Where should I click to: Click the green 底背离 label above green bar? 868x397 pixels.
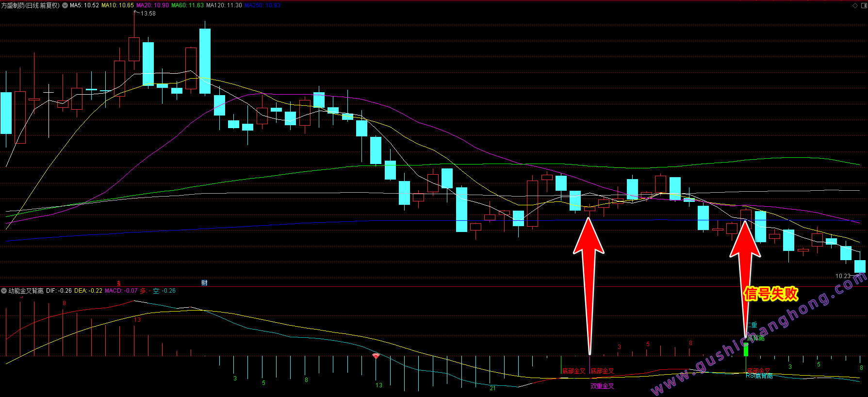click(x=755, y=338)
